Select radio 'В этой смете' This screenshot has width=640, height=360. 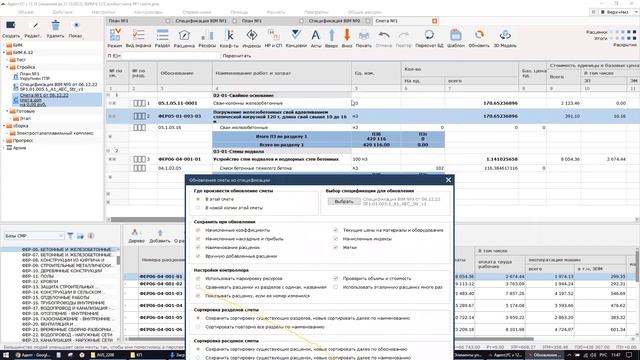[x=198, y=199]
